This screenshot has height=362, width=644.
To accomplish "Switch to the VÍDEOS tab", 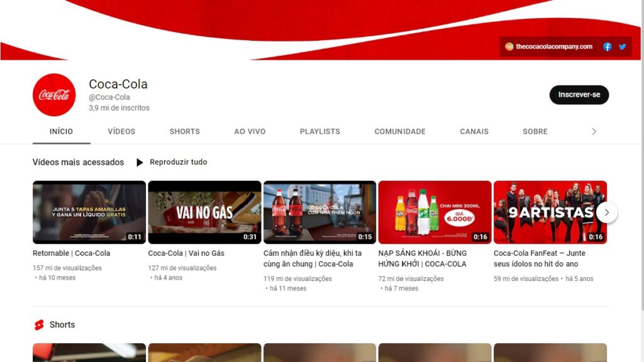I will tap(121, 132).
